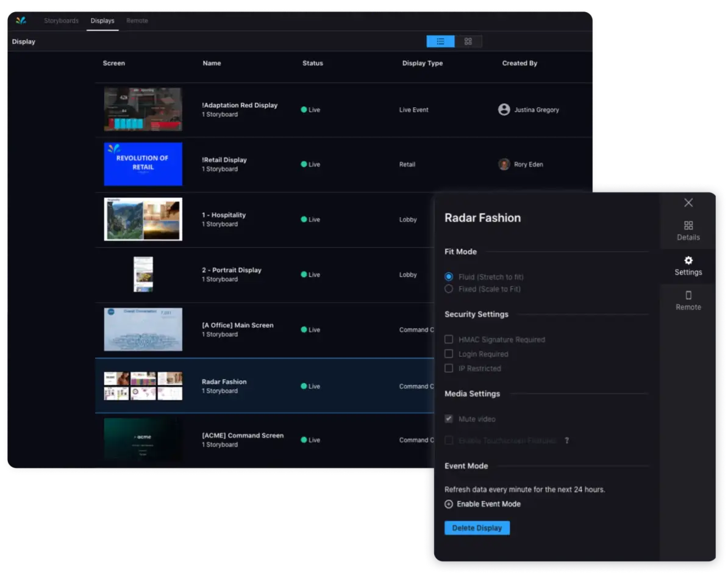This screenshot has height=579, width=728.
Task: Click the Delete Display button
Action: (477, 527)
